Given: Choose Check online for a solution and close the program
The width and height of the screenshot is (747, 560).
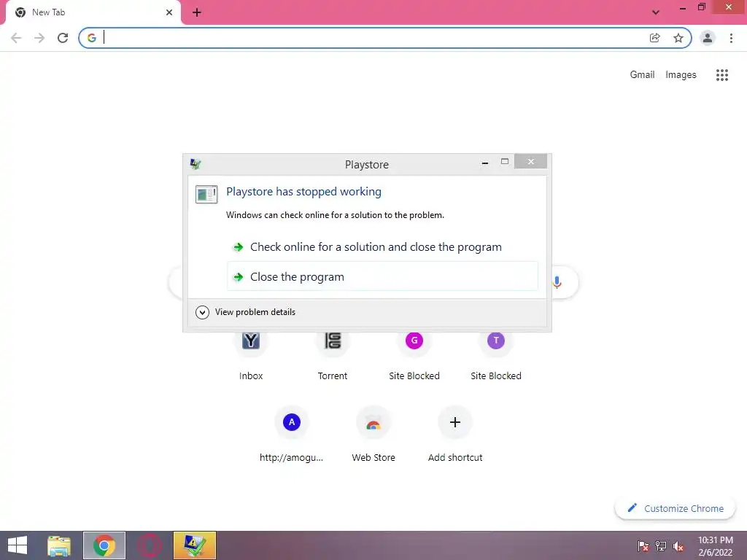Looking at the screenshot, I should tap(382, 247).
